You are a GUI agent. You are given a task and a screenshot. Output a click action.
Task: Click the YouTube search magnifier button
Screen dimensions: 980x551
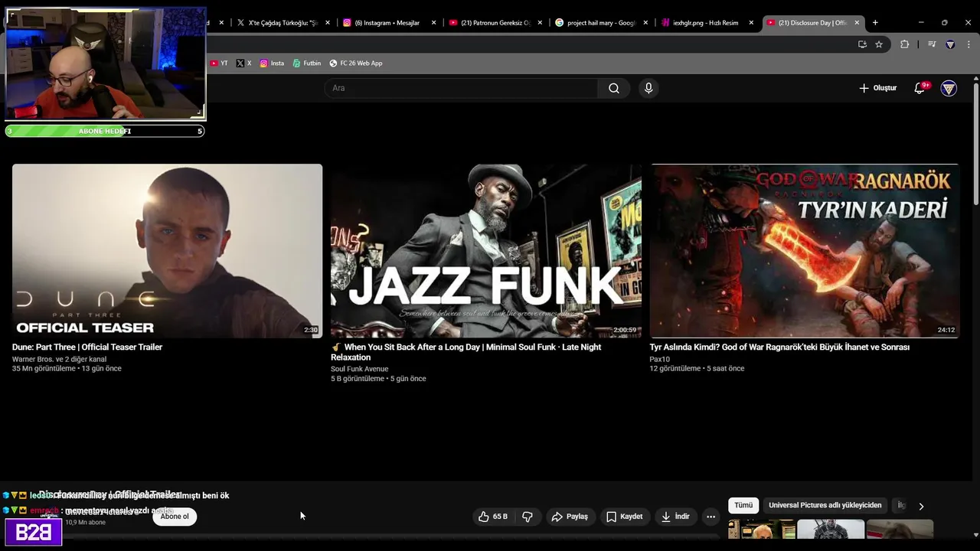(x=614, y=88)
